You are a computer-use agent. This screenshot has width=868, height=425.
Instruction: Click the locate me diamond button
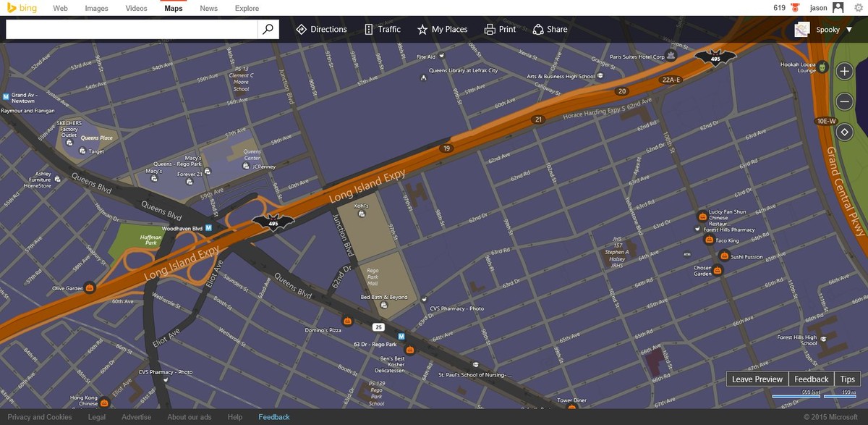point(844,132)
